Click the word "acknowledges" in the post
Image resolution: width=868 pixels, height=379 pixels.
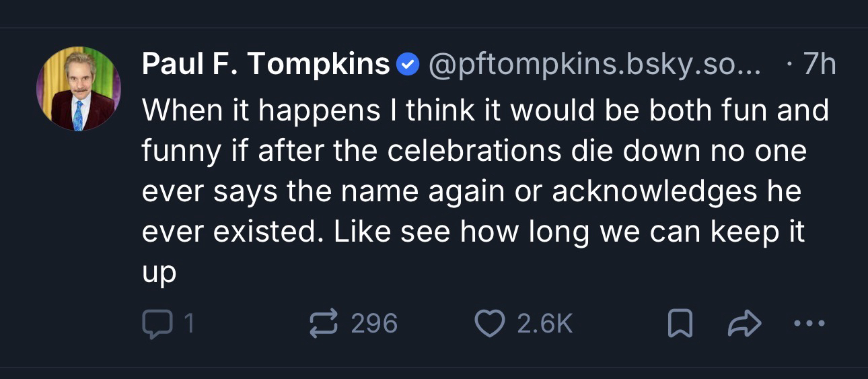[654, 191]
